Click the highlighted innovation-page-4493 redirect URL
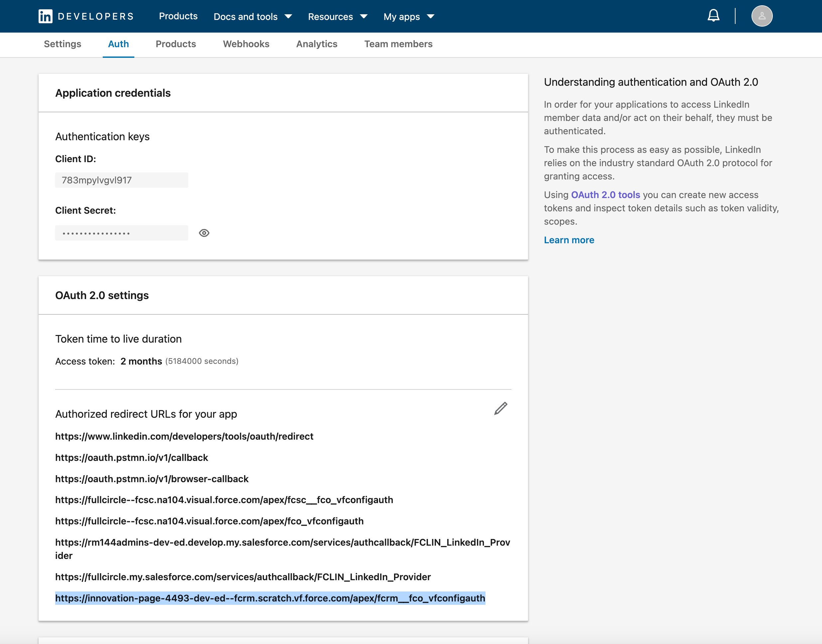This screenshot has height=644, width=822. click(x=270, y=598)
